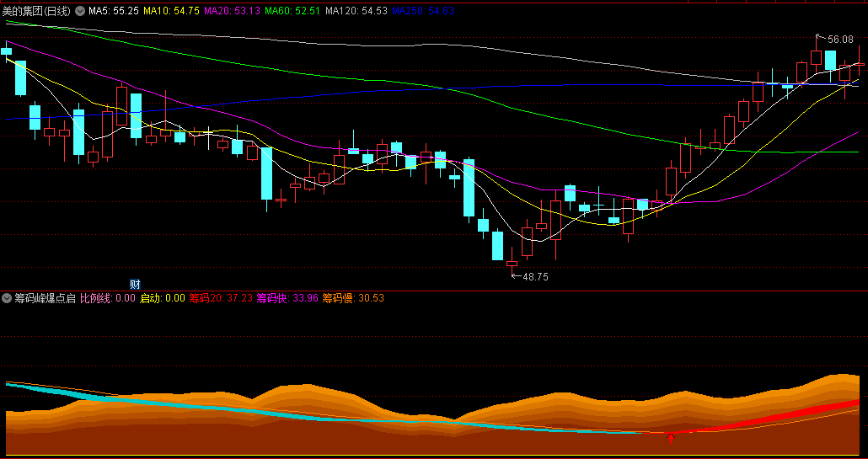Click the 启动: 0.00 value
The height and width of the screenshot is (459, 868).
pyautogui.click(x=162, y=298)
